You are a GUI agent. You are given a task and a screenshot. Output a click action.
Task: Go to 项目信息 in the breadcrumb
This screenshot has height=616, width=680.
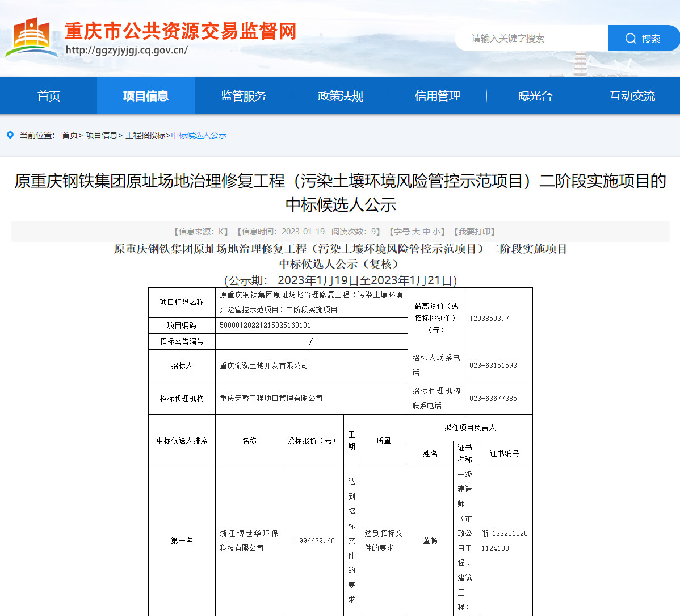click(102, 135)
